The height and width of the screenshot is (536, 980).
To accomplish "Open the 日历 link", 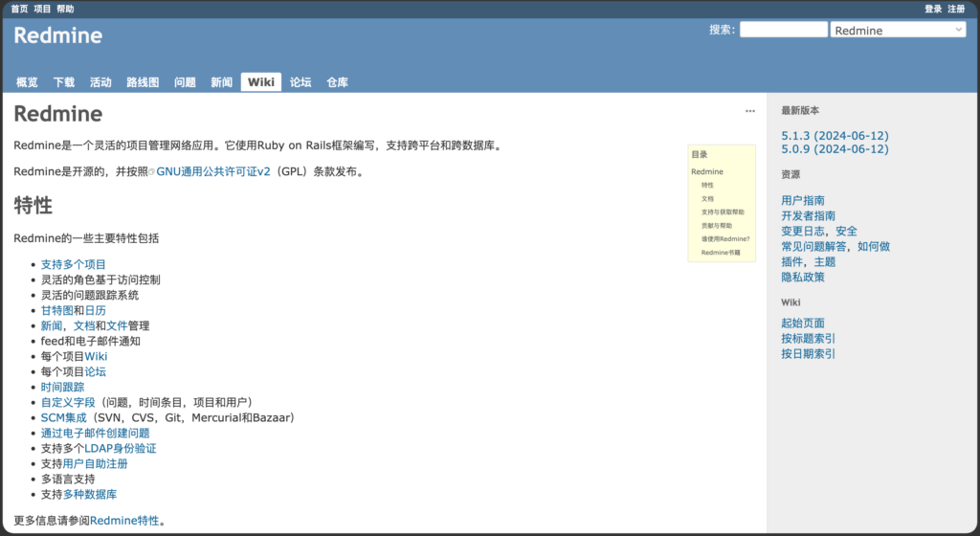I will 96,310.
